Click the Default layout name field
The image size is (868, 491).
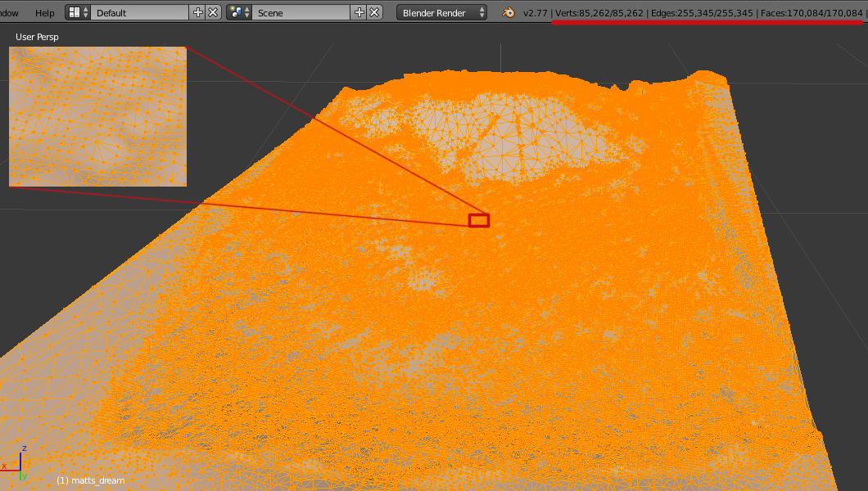coord(139,12)
